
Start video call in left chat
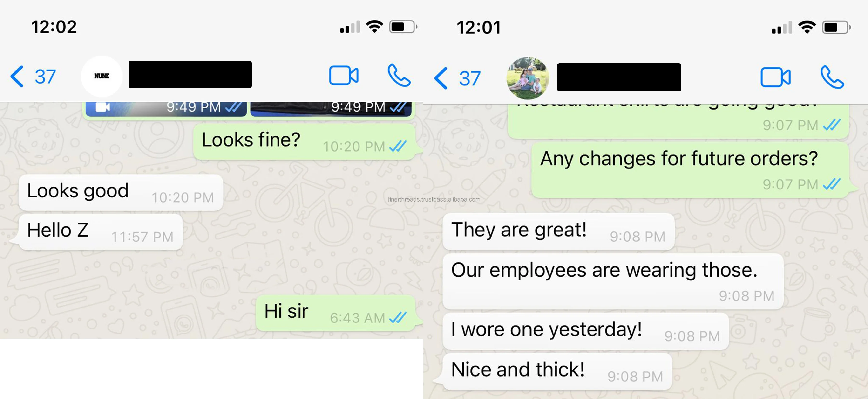pos(344,76)
